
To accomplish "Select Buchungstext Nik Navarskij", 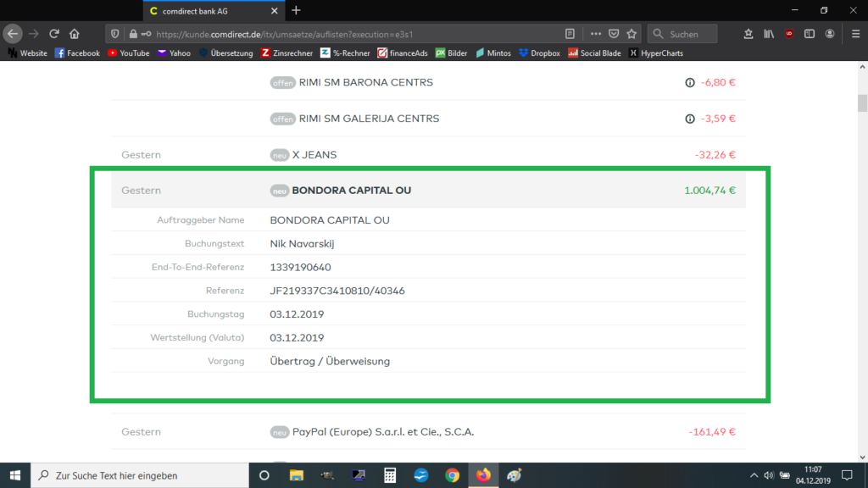I will (x=302, y=243).
